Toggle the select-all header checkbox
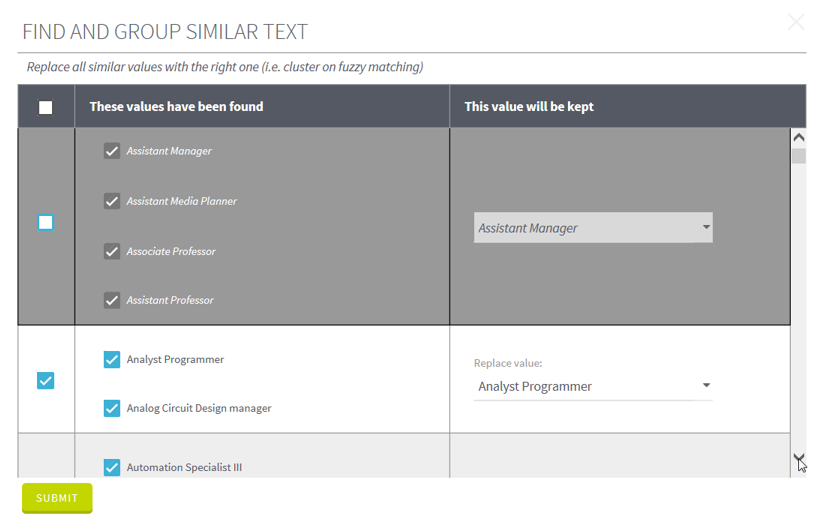Image resolution: width=824 pixels, height=523 pixels. pyautogui.click(x=46, y=107)
